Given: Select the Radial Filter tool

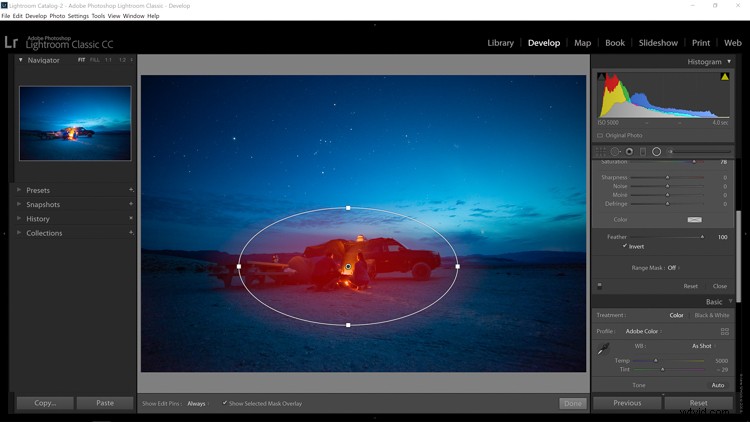Looking at the screenshot, I should tap(657, 152).
